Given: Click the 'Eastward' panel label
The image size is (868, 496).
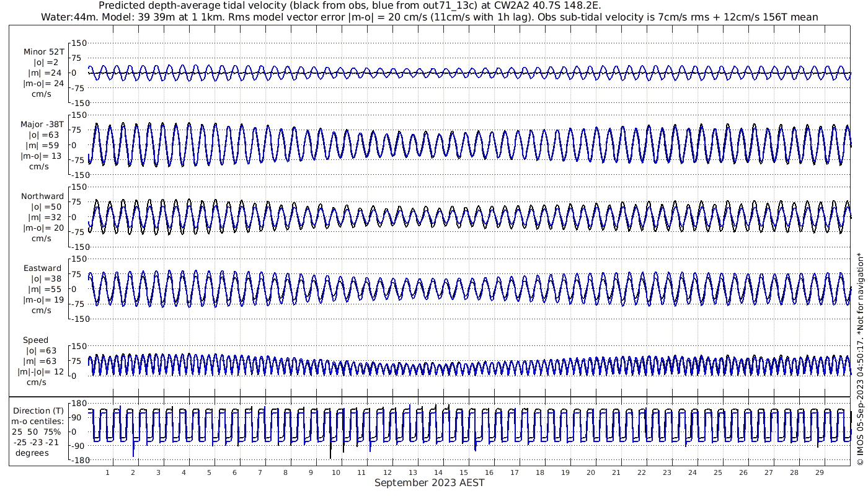Looking at the screenshot, I should [x=43, y=268].
